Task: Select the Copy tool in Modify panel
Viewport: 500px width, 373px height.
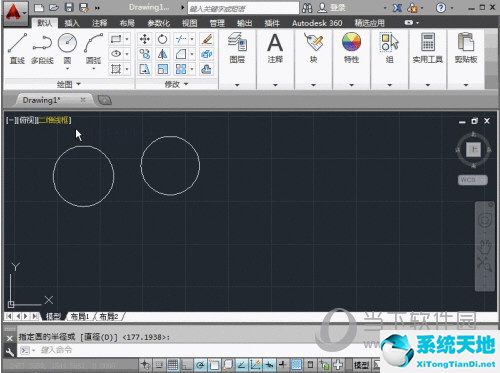Action: click(145, 54)
